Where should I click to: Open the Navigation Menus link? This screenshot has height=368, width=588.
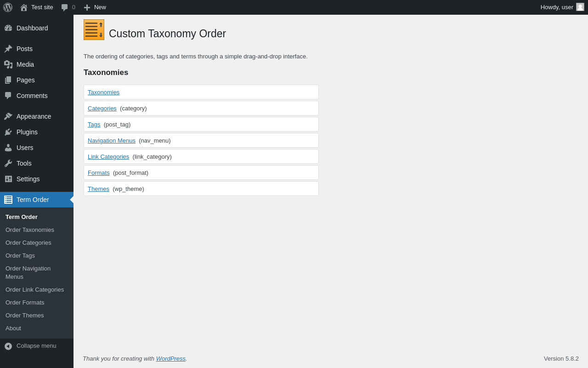[x=112, y=140]
